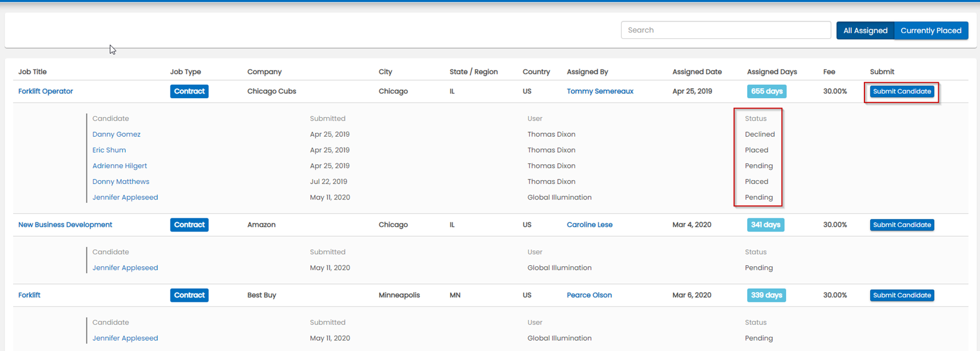Open candidate Donny Matthews
Viewport: 980px width, 351px height.
(121, 182)
